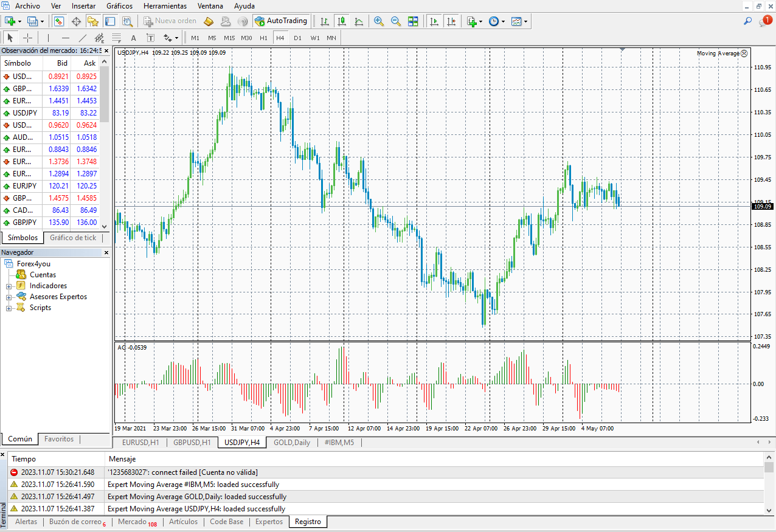The height and width of the screenshot is (532, 776).
Task: Click the Nueva orden button
Action: 170,21
